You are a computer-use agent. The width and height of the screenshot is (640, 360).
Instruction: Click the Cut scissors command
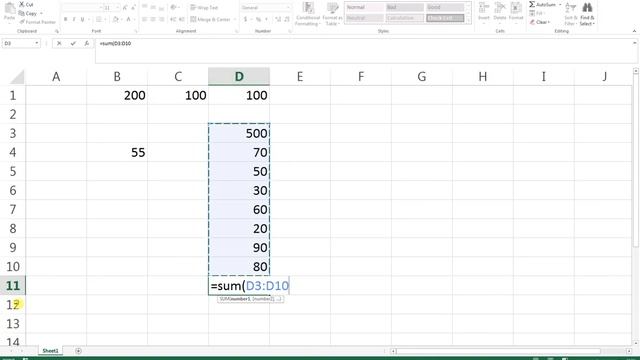[x=27, y=4]
